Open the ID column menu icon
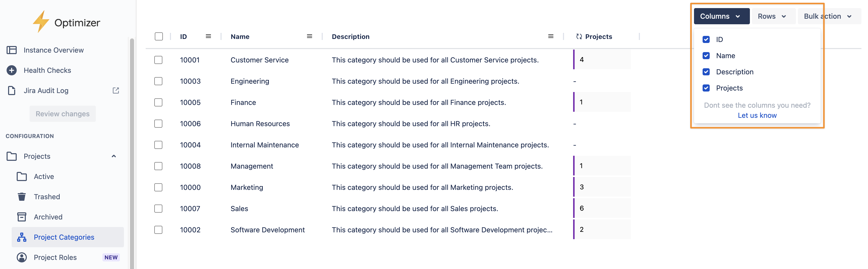This screenshot has height=269, width=868. (208, 36)
